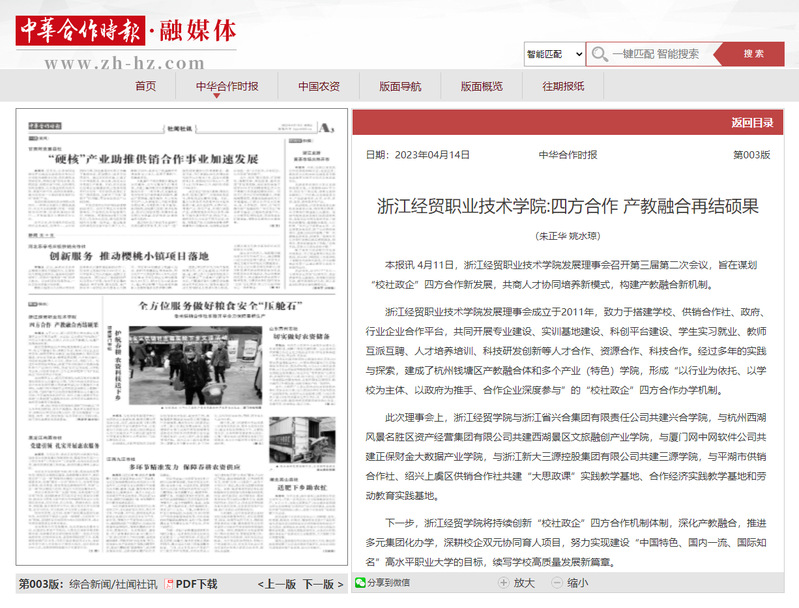This screenshot has height=608, width=799.
Task: Open the 版面导航 menu
Action: 400,86
